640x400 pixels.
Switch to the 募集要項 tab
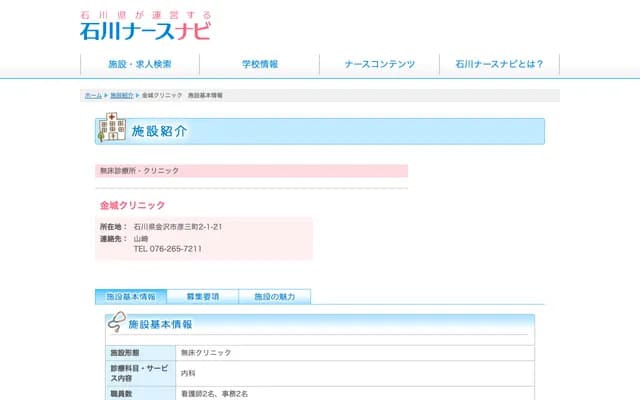(203, 297)
